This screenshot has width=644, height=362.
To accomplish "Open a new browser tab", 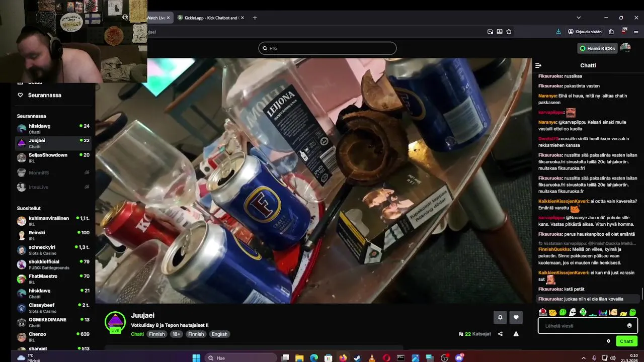I will pos(255,18).
